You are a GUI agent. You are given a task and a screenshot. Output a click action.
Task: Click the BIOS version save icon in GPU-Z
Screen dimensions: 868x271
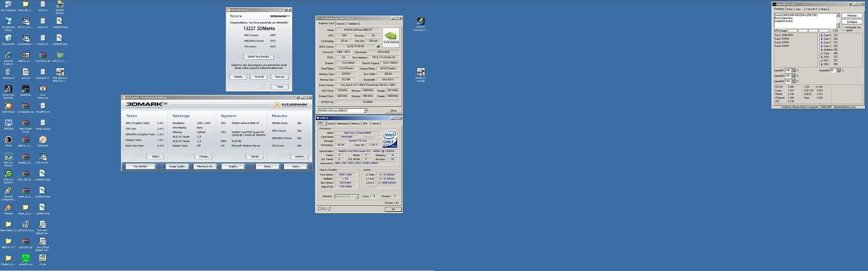click(x=378, y=46)
